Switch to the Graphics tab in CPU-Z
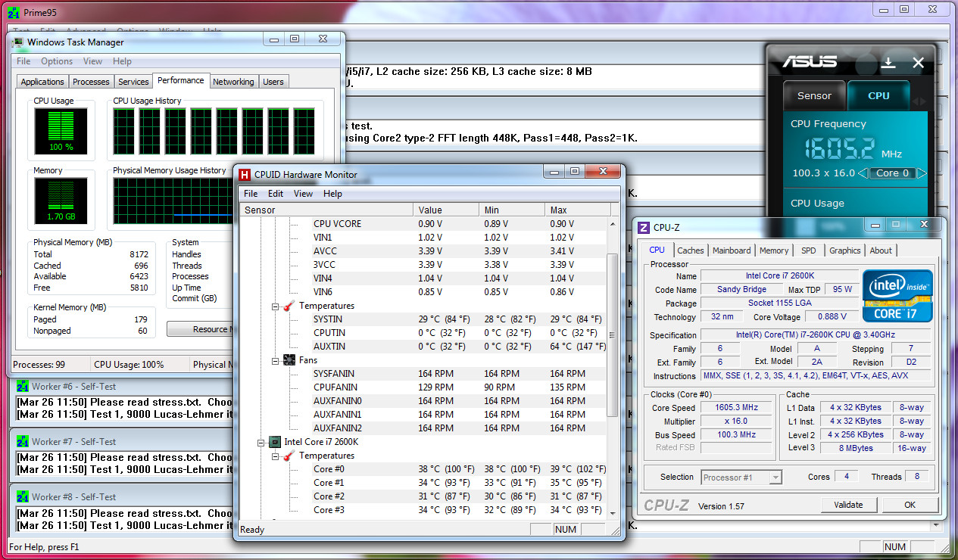This screenshot has width=958, height=560. pos(844,250)
